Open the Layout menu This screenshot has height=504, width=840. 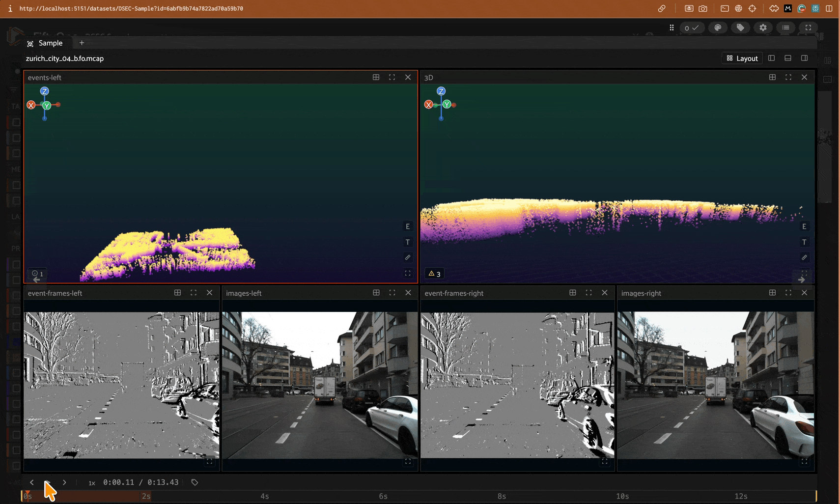pos(742,58)
